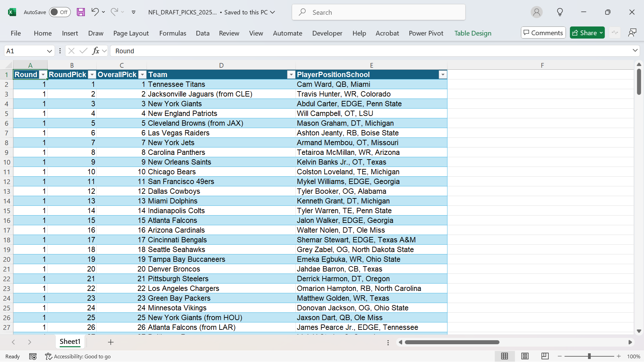Expand the Name Box dropdown

49,51
